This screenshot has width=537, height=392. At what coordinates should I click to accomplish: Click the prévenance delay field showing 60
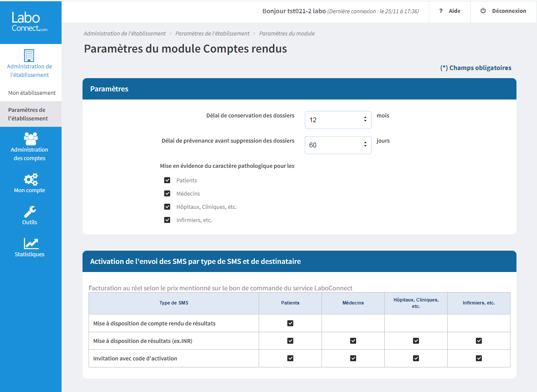338,145
